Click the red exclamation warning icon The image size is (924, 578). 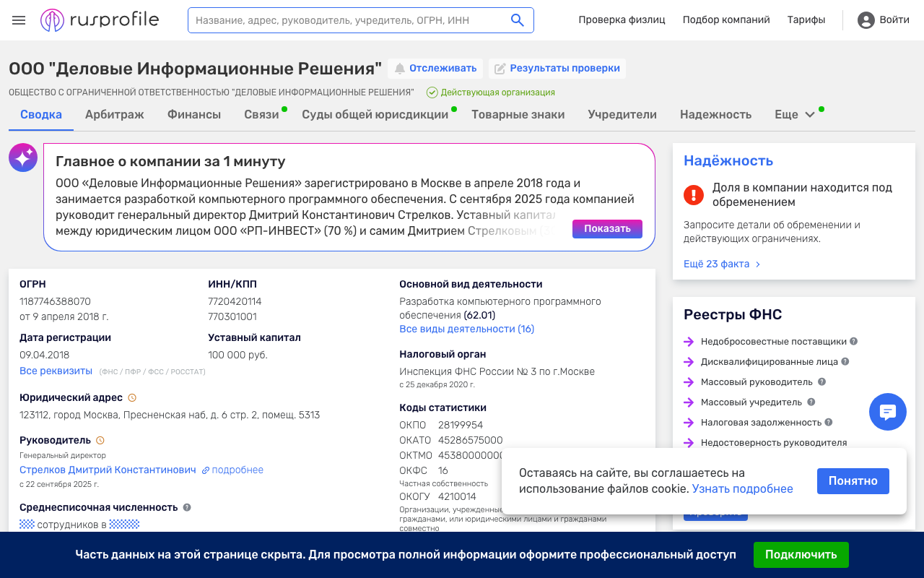[693, 194]
